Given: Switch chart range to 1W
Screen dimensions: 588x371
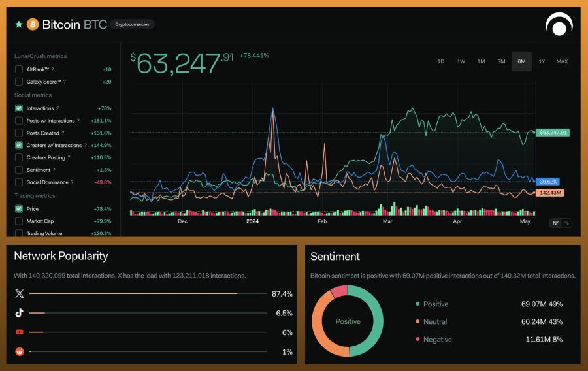Looking at the screenshot, I should (x=461, y=61).
